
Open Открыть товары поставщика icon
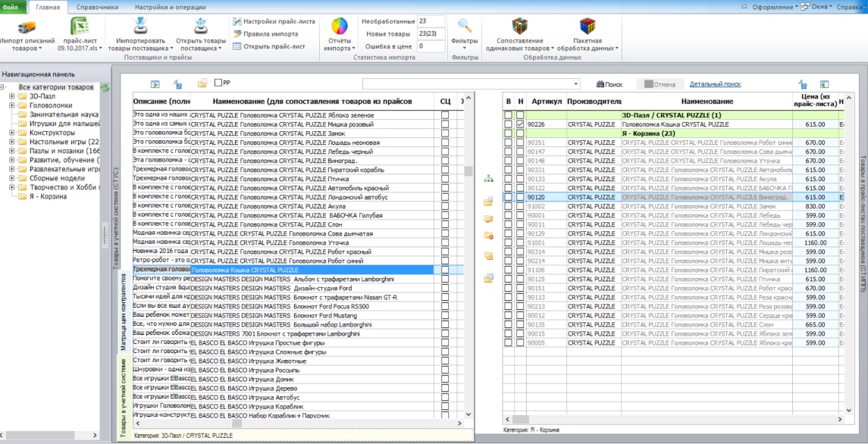200,27
